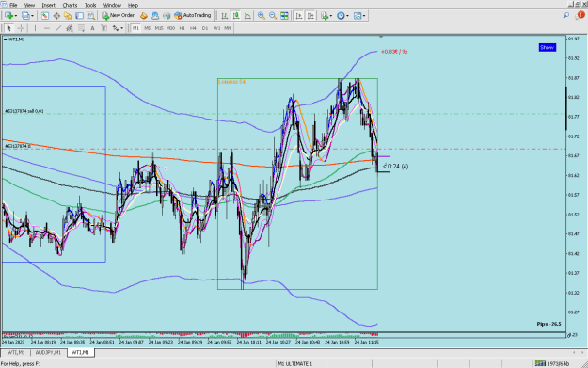The width and height of the screenshot is (588, 368).
Task: Switch timeframe to M15
Action: [159, 28]
